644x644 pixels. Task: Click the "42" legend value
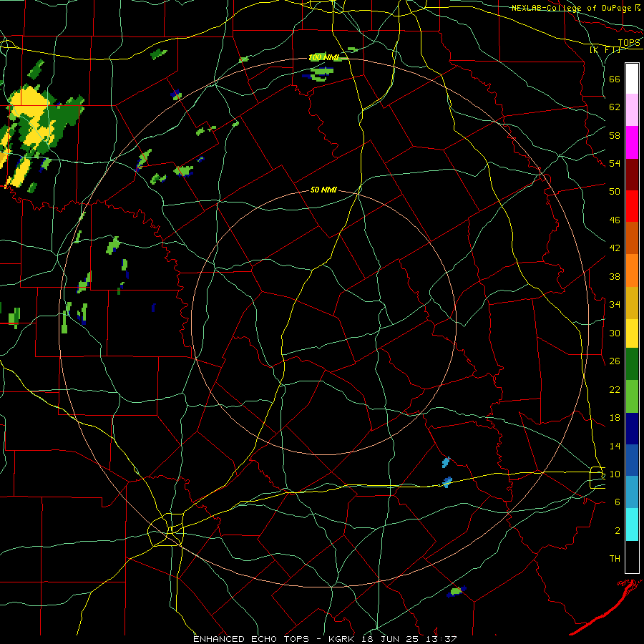pos(615,248)
